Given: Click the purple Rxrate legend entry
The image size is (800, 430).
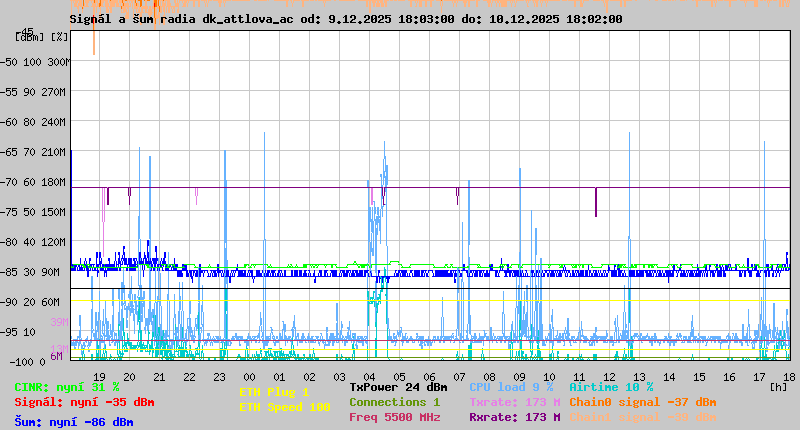Looking at the screenshot, I should 515,417.
